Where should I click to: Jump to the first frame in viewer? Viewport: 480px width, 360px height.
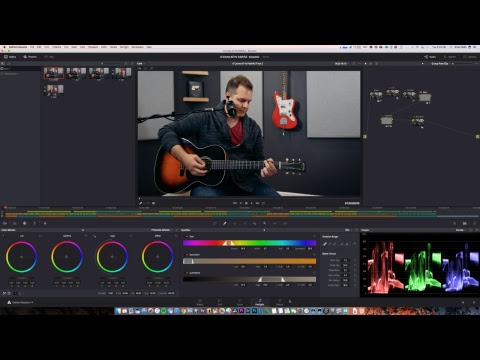[x=235, y=203]
